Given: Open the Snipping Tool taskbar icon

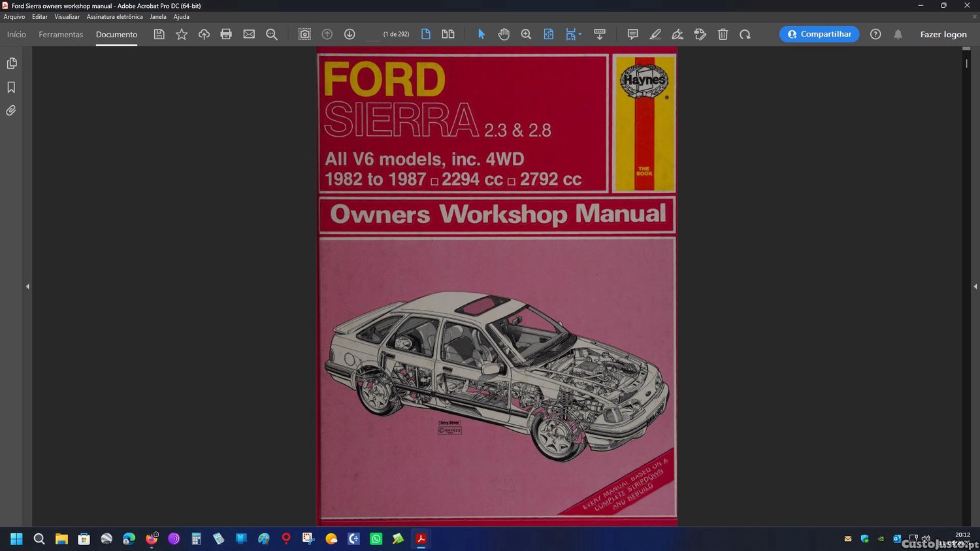Looking at the screenshot, I should (308, 539).
